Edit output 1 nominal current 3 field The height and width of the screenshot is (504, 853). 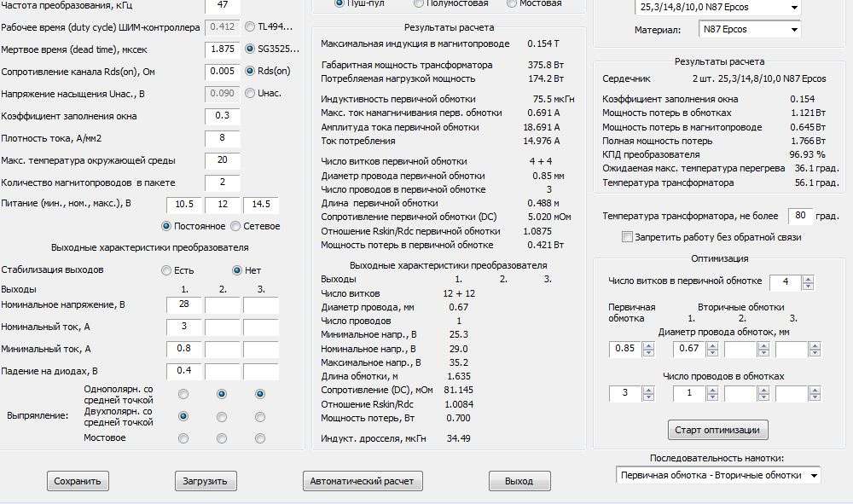point(184,327)
